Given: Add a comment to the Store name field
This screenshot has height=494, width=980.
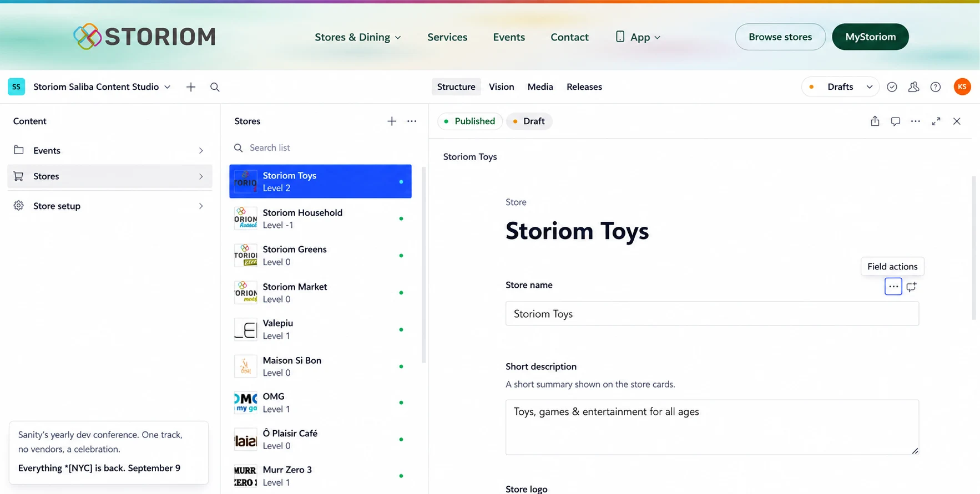Looking at the screenshot, I should (911, 287).
